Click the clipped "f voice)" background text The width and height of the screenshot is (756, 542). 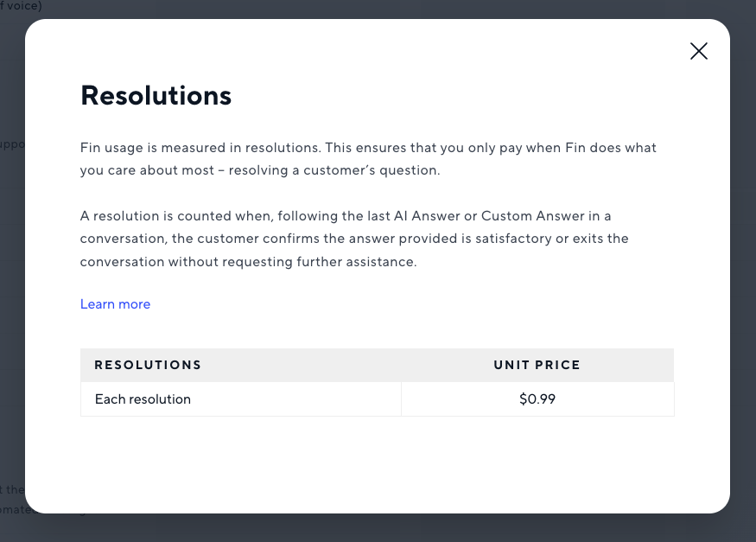21,6
